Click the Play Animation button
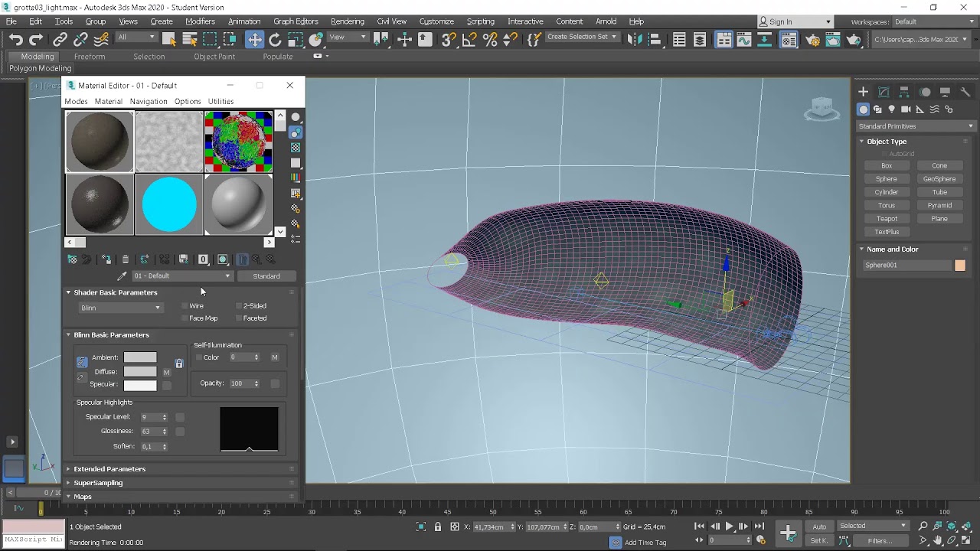Screen dimensions: 980x551 (729, 527)
